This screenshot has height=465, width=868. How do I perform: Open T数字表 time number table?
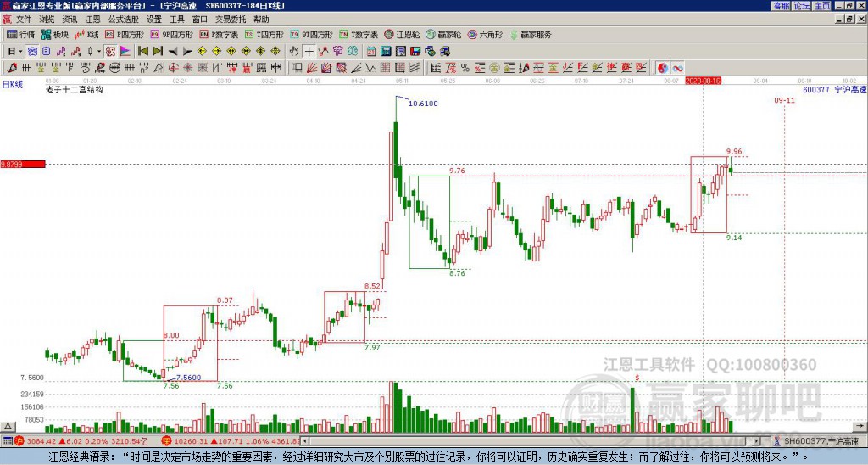click(359, 34)
